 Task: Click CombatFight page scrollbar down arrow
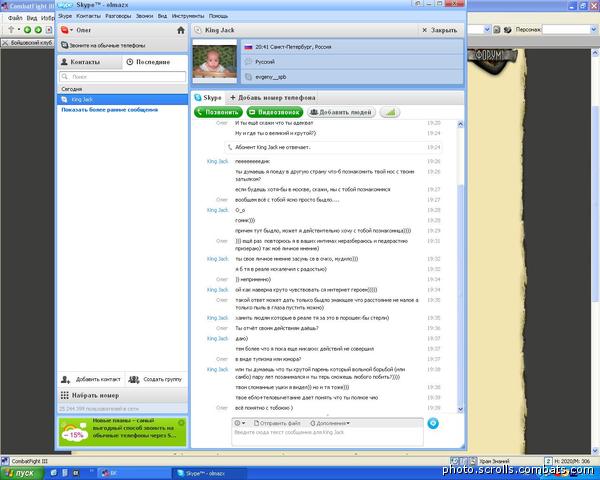coord(595,450)
